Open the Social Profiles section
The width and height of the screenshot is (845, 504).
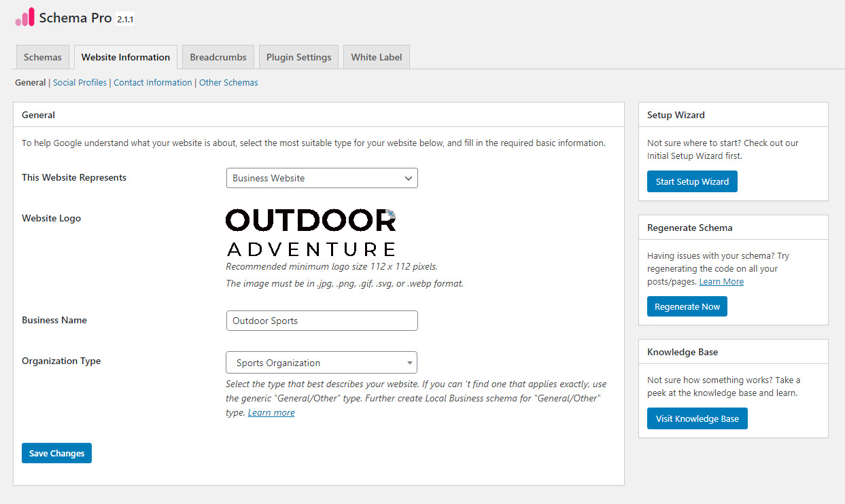click(80, 82)
